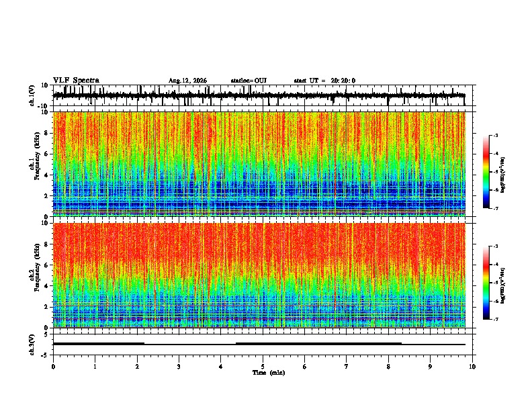Image resolution: width=532 pixels, height=411 pixels.
Task: Pick the ch.1 spectrogram color scale bar
Action: coord(486,172)
